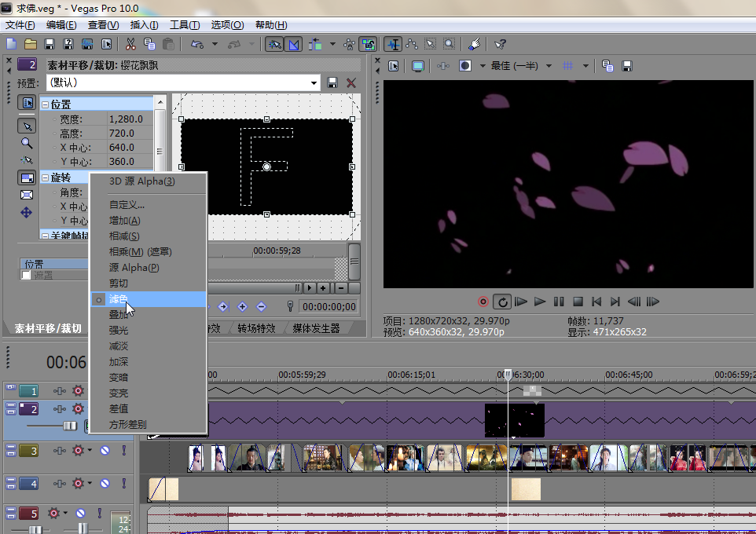The height and width of the screenshot is (534, 756).
Task: Click the Cut scissors icon in main toolbar
Action: coord(130,44)
